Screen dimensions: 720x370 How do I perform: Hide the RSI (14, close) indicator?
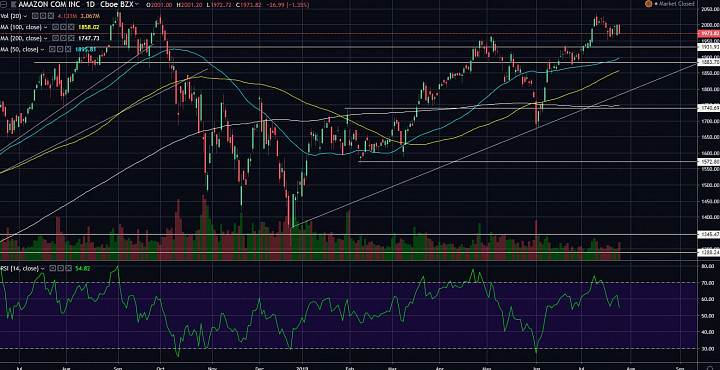click(52, 268)
